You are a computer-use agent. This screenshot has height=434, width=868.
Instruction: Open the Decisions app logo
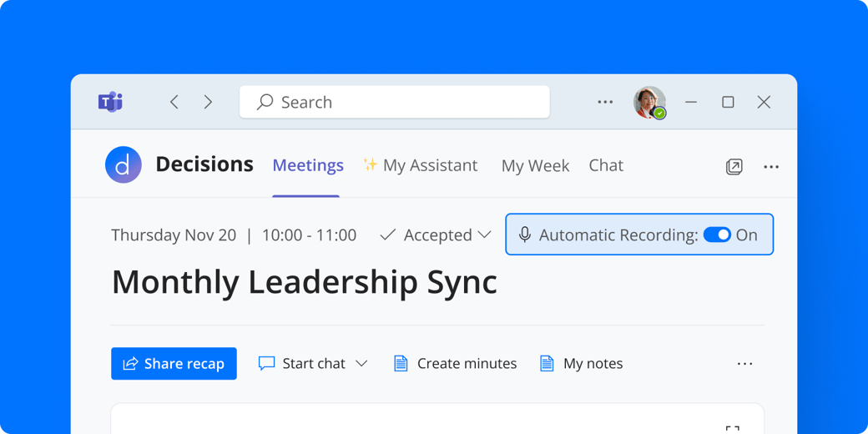coord(124,165)
